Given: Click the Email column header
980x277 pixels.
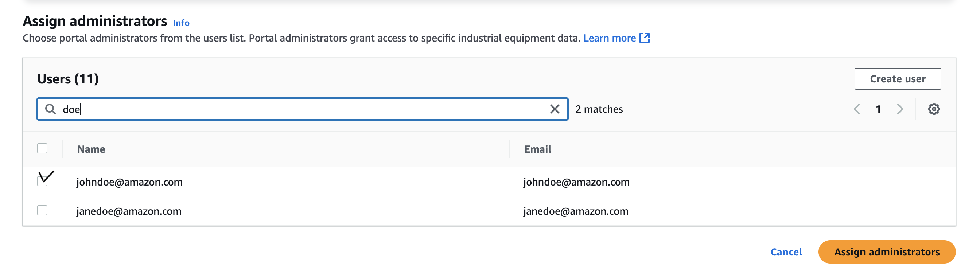Looking at the screenshot, I should coord(537,149).
